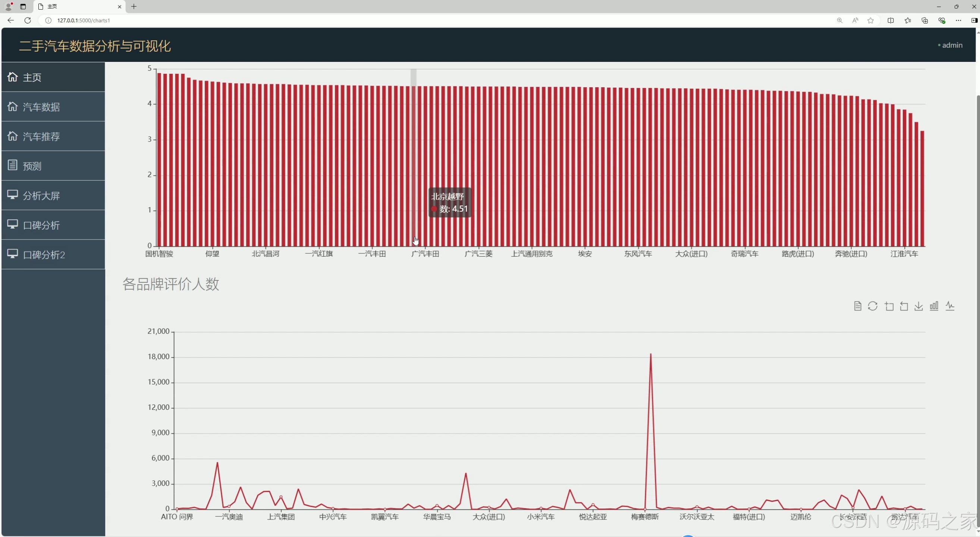The width and height of the screenshot is (980, 537).
Task: Select 口碑分析 menu entry
Action: tap(41, 225)
